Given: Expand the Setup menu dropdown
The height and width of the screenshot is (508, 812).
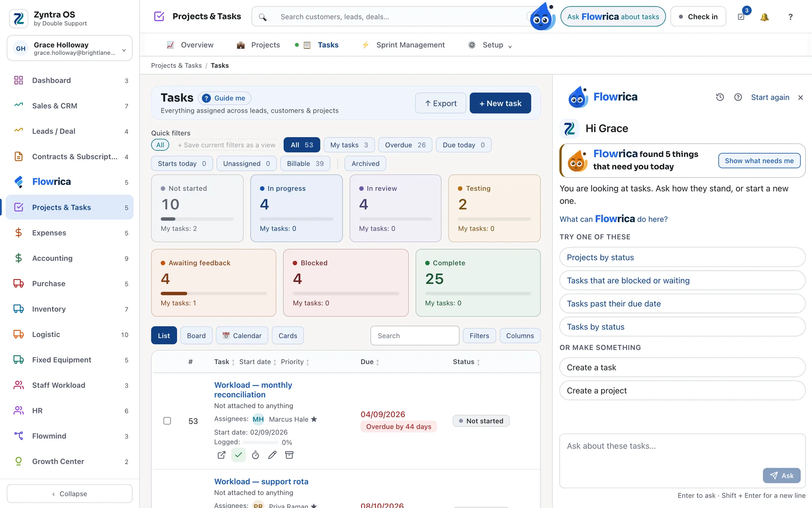Looking at the screenshot, I should (490, 45).
